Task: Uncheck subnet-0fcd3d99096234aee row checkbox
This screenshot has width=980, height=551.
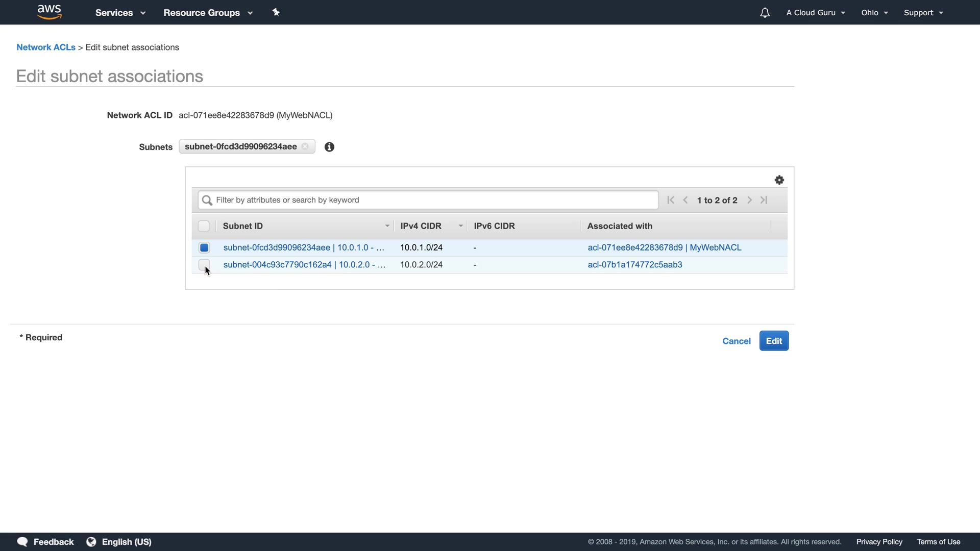Action: [x=204, y=247]
